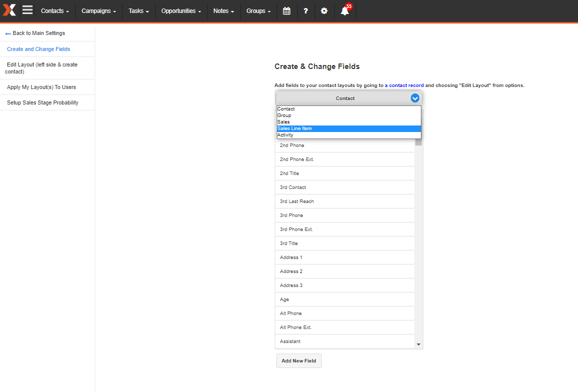Open the settings gear icon
Image resolution: width=578 pixels, height=392 pixels.
tap(324, 11)
